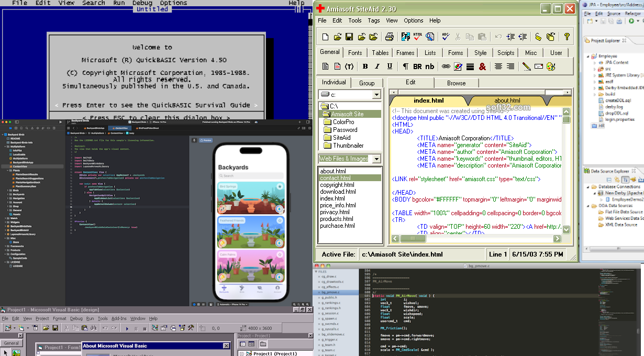The image size is (644, 356).
Task: Select purchase.html in SiteAid file list
Action: 337,226
